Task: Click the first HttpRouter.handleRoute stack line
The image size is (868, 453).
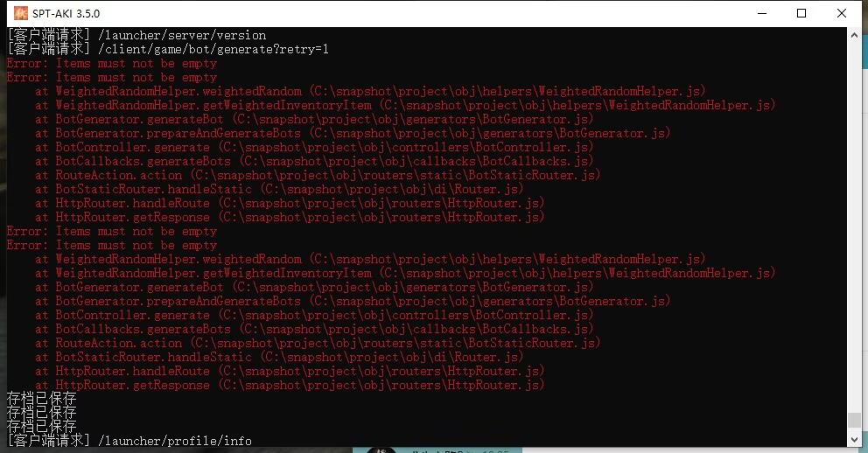Action: (290, 203)
